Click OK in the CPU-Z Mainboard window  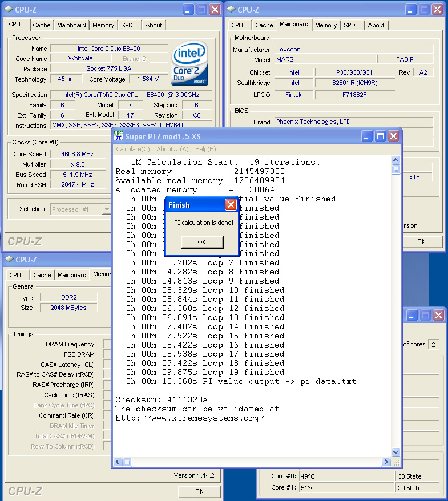coord(422,242)
